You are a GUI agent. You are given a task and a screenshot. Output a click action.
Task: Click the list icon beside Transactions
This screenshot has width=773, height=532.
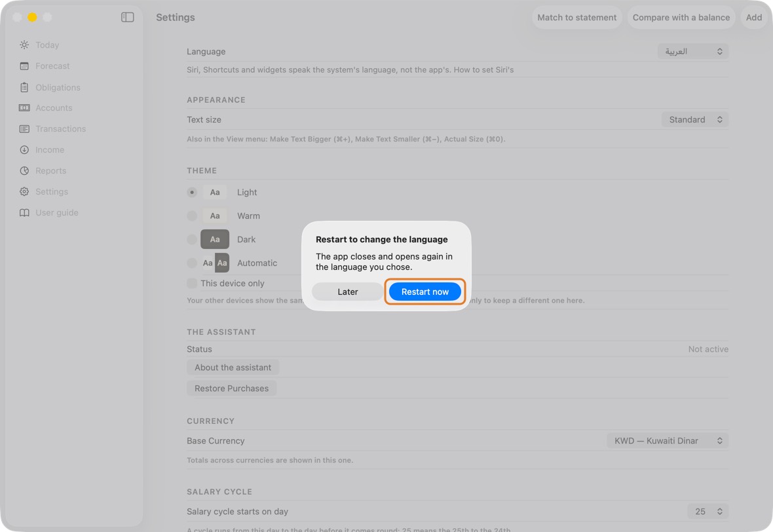coord(24,128)
